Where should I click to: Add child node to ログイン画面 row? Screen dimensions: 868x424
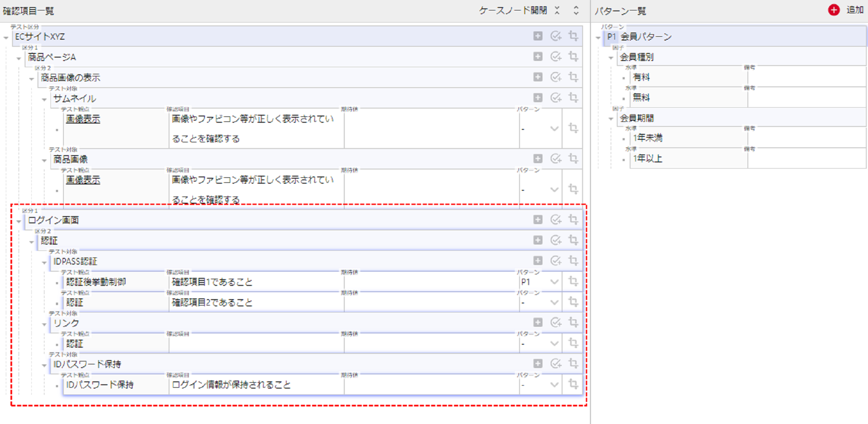coord(538,220)
